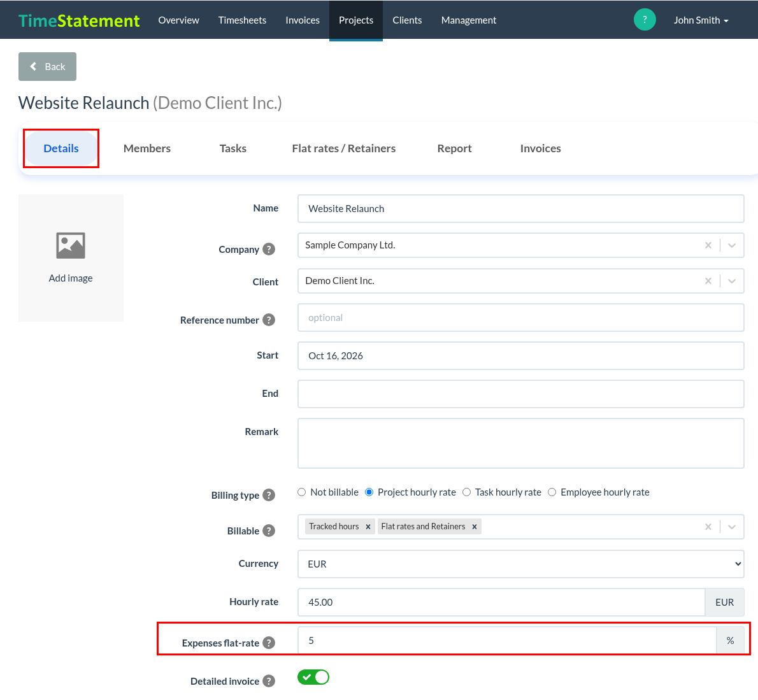The image size is (758, 700).
Task: Click the Remark text area
Action: pyautogui.click(x=520, y=443)
